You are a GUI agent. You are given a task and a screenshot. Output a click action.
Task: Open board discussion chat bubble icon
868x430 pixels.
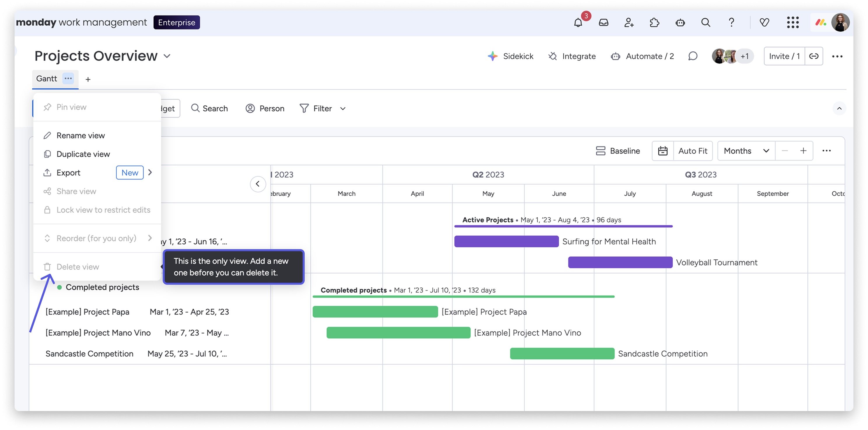tap(693, 56)
